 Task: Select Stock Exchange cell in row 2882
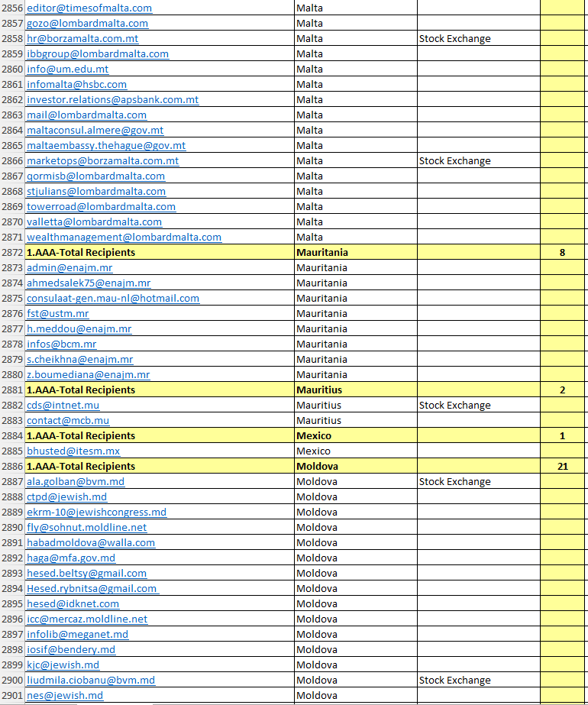(x=479, y=406)
